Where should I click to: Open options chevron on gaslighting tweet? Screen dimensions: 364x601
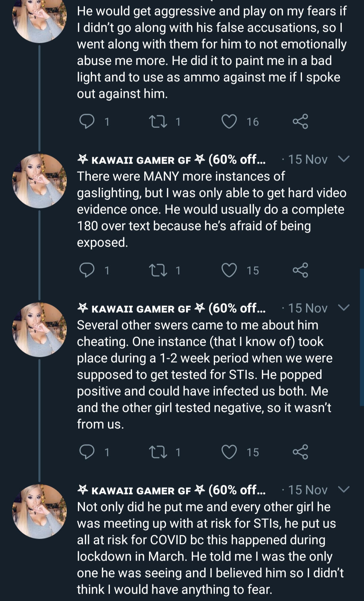click(343, 159)
